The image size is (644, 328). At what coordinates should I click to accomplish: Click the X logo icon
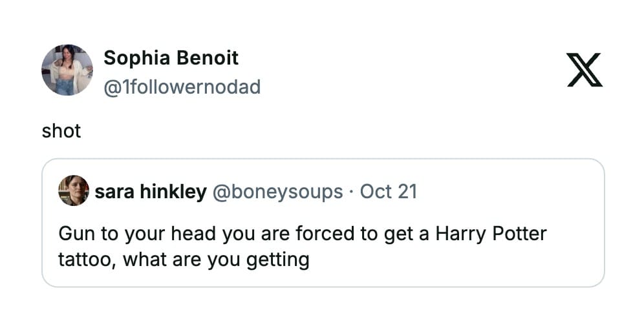pyautogui.click(x=584, y=70)
